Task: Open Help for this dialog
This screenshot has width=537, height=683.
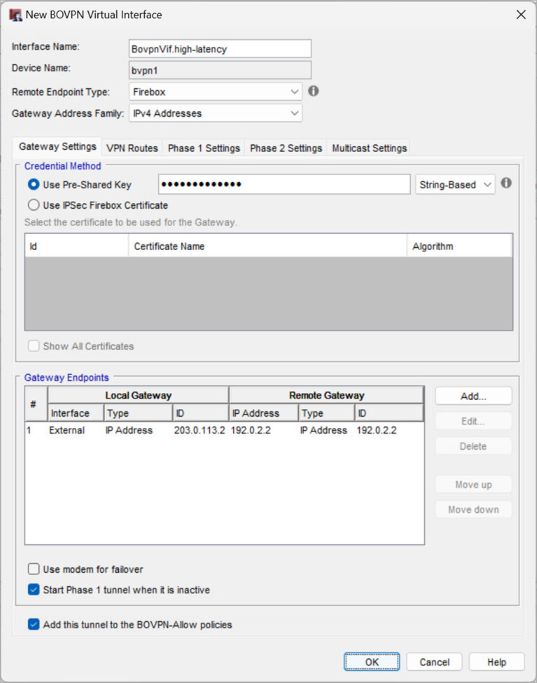Action: tap(496, 662)
